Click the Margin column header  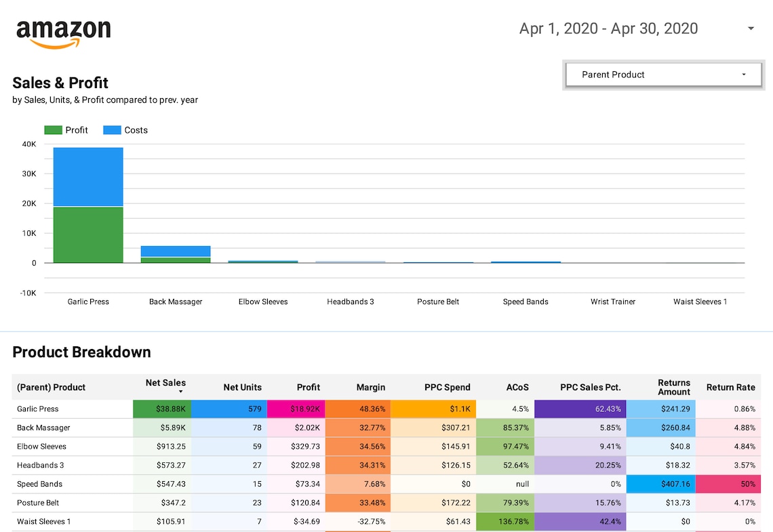[x=370, y=387]
